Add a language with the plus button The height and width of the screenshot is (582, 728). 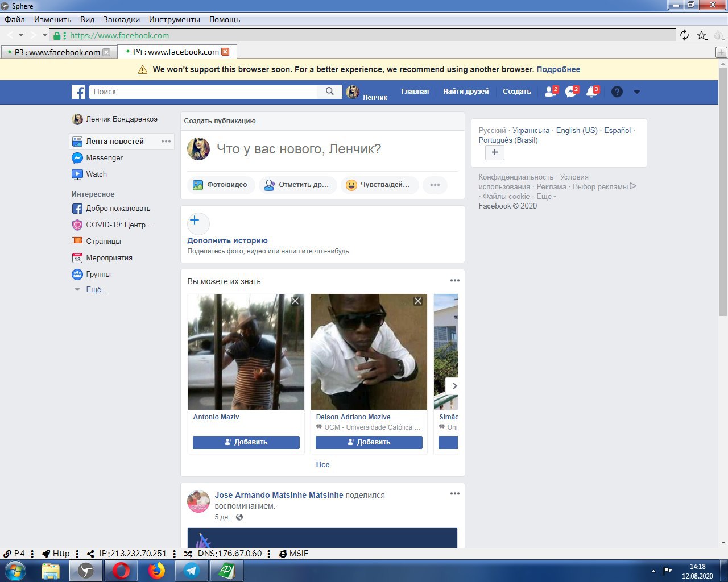pos(495,152)
